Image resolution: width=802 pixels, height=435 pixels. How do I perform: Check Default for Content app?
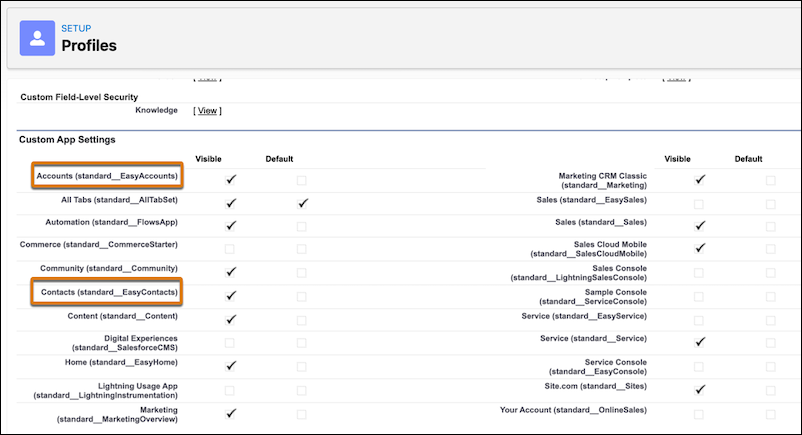coord(302,320)
